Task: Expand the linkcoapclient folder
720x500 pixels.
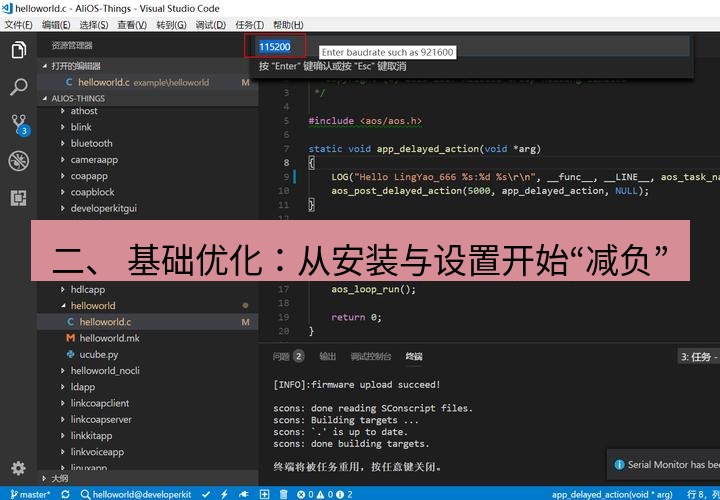Action: (x=62, y=403)
